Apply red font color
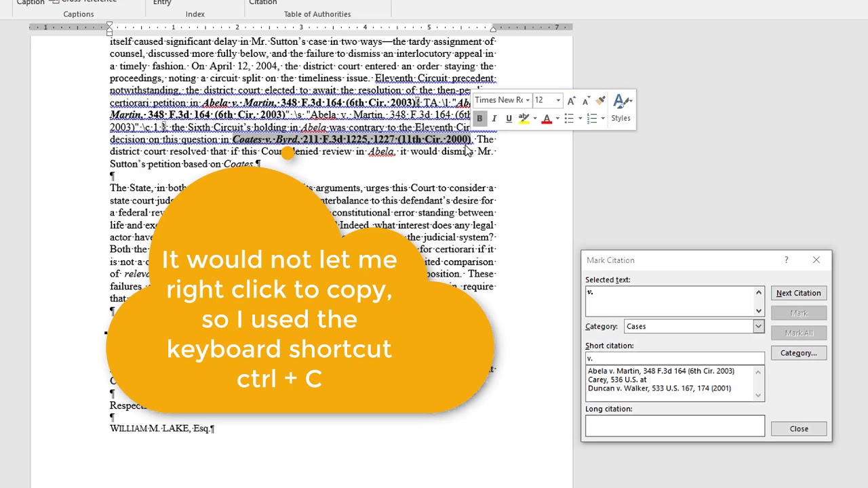This screenshot has width=868, height=488. pos(547,119)
